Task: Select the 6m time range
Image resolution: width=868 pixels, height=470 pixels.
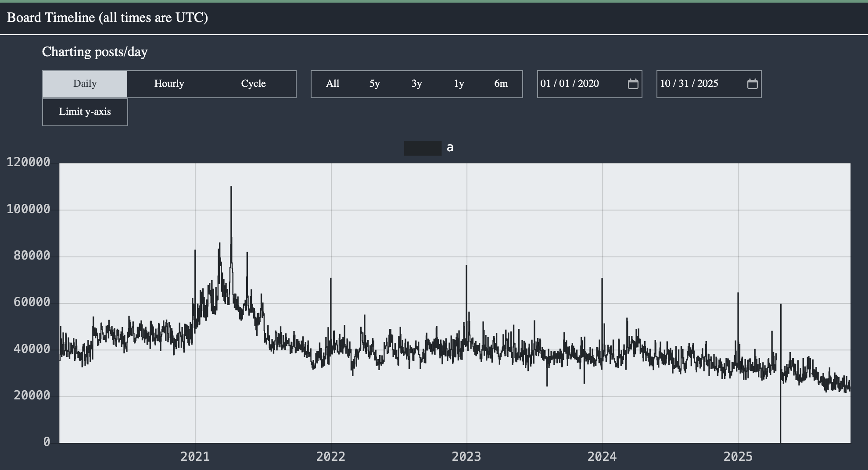Action: point(501,84)
